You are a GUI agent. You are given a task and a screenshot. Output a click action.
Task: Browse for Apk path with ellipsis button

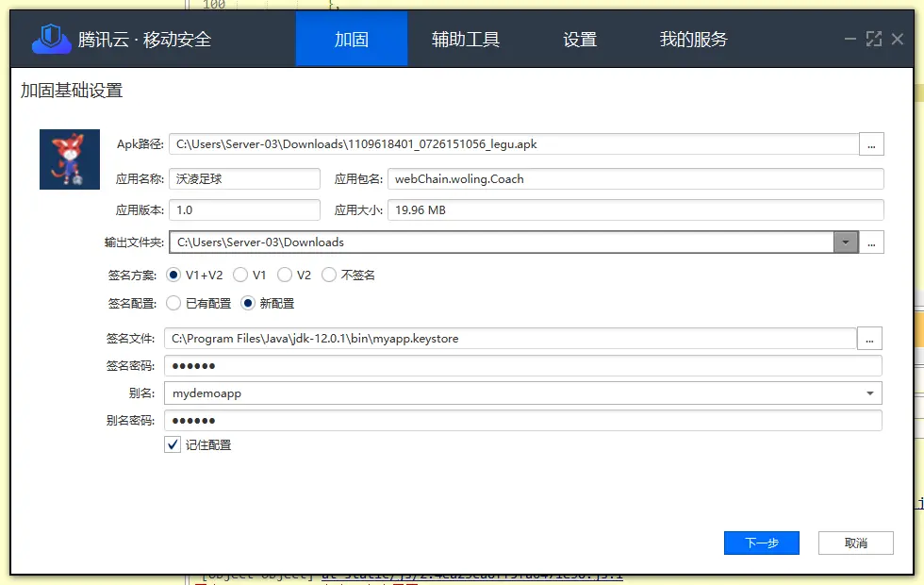coord(871,144)
